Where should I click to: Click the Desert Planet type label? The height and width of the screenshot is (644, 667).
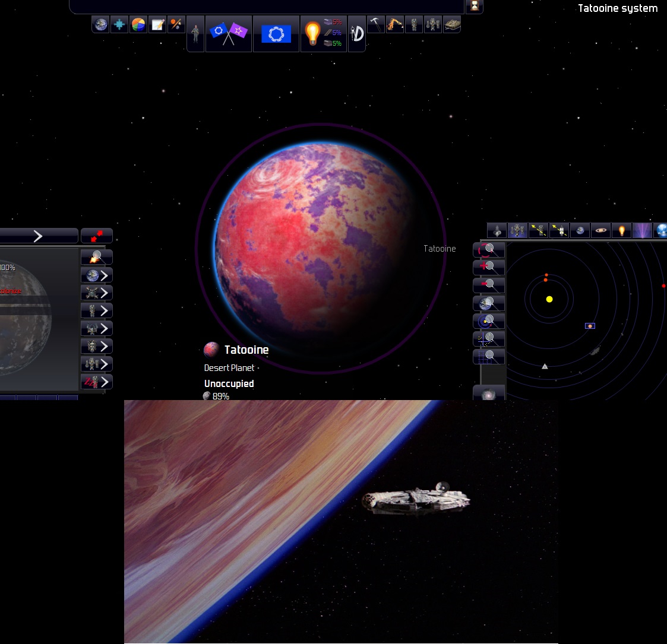tap(229, 367)
